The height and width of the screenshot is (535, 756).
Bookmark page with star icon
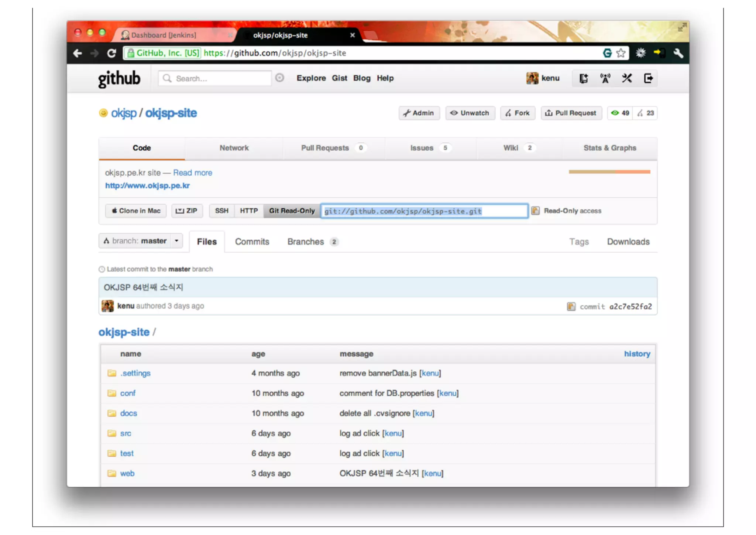(x=621, y=53)
